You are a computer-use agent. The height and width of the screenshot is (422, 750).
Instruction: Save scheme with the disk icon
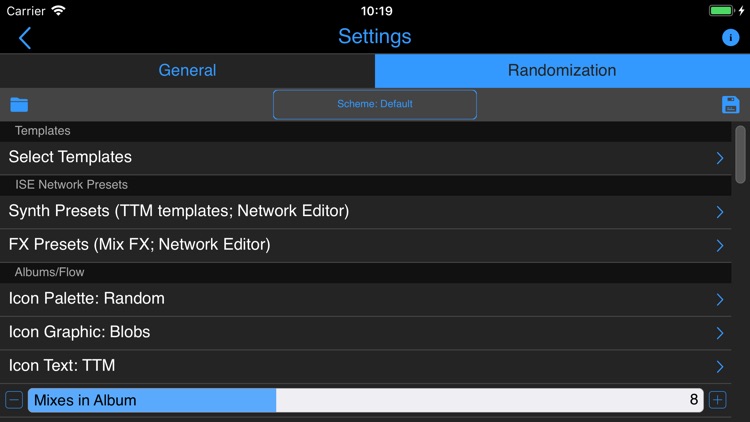pyautogui.click(x=730, y=104)
